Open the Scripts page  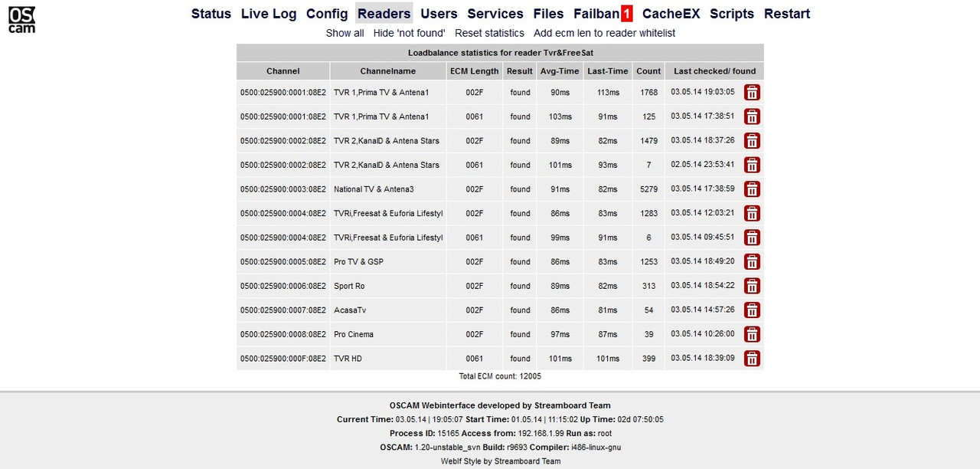coord(732,13)
